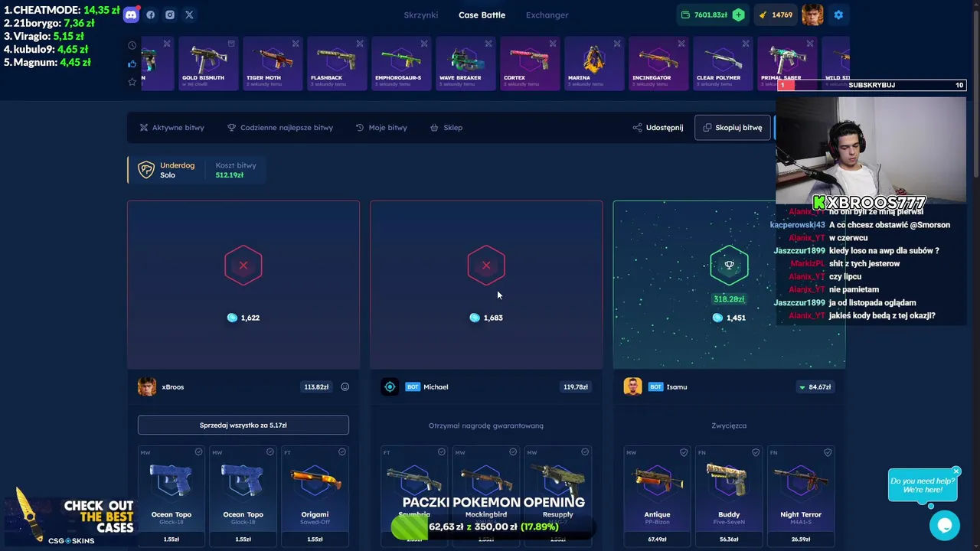Open the Wave Breaker drop thumbnail
Image resolution: width=980 pixels, height=551 pixels.
click(x=465, y=64)
